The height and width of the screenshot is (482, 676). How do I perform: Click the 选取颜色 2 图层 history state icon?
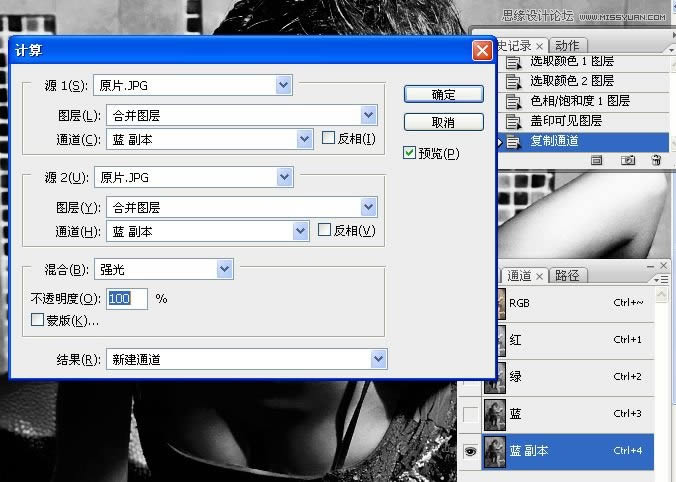tap(514, 81)
